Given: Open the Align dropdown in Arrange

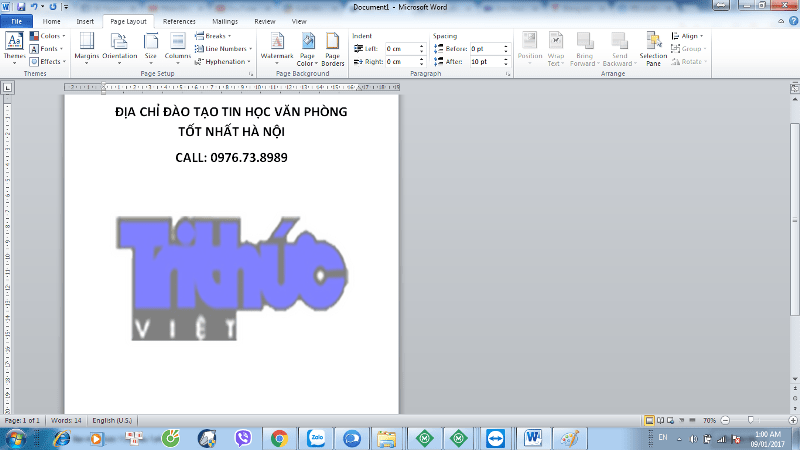Looking at the screenshot, I should [x=688, y=36].
